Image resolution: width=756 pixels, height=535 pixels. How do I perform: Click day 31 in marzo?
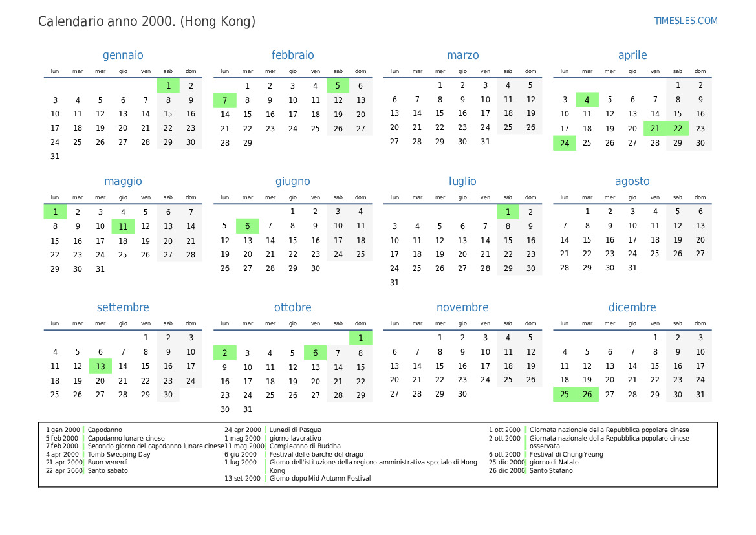[x=485, y=141]
